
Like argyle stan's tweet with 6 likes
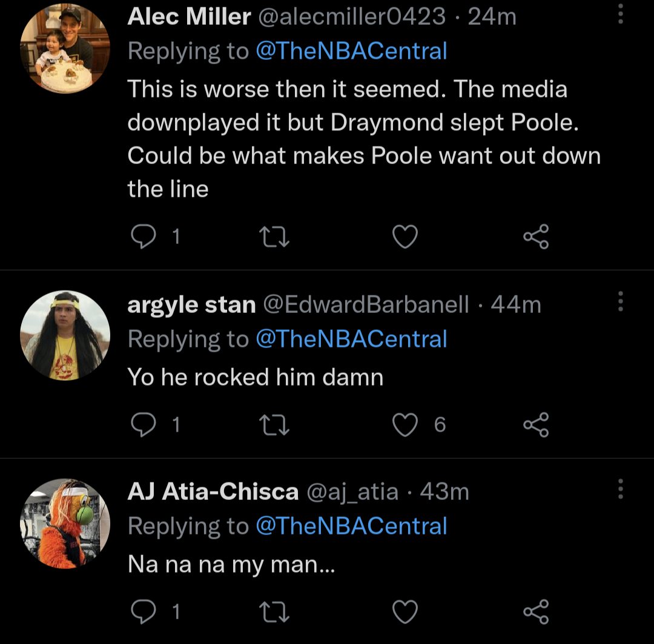[405, 425]
